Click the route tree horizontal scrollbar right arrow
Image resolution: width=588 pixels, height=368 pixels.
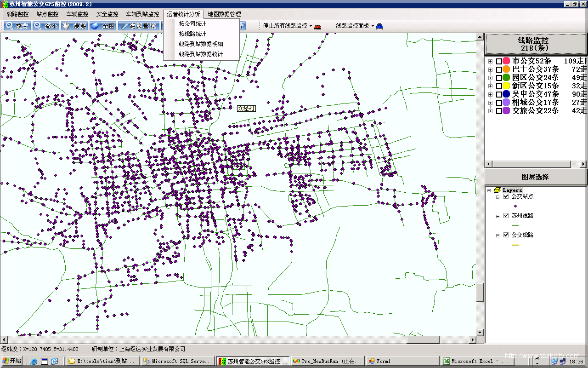pyautogui.click(x=583, y=164)
